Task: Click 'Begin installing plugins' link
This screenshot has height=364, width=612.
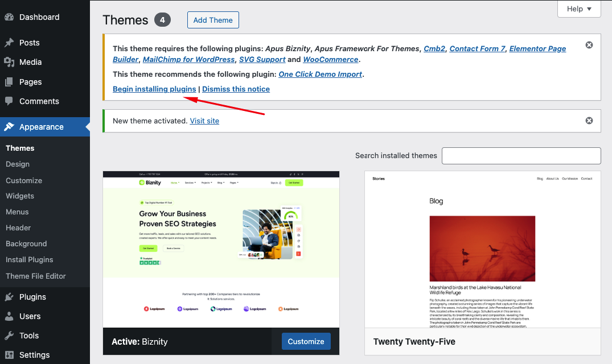Action: coord(154,89)
